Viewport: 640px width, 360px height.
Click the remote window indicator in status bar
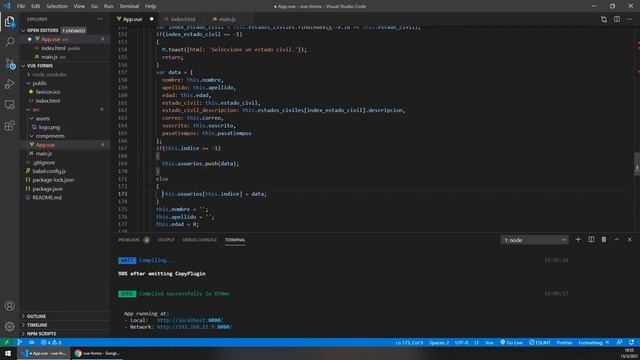pos(7,342)
